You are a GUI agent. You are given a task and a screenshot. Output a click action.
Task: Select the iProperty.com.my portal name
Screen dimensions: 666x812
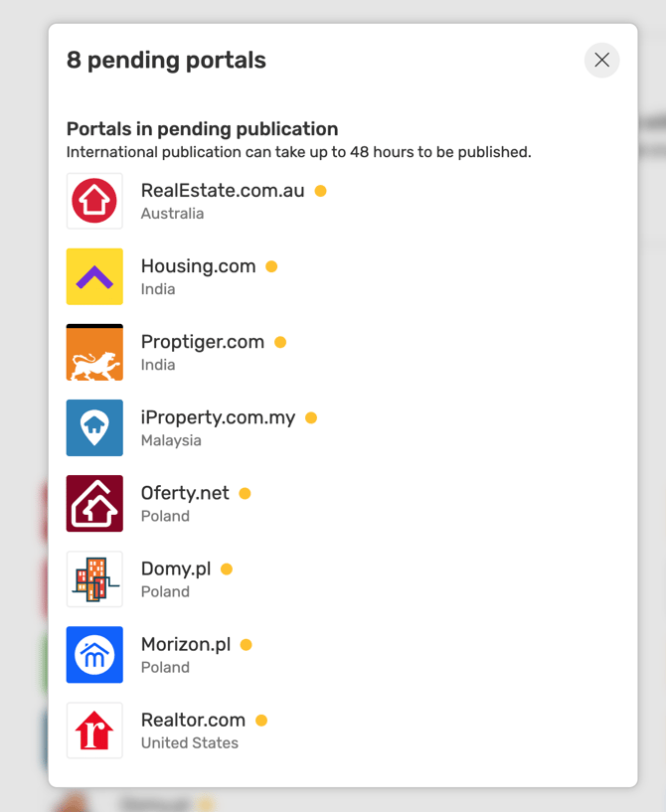[218, 417]
